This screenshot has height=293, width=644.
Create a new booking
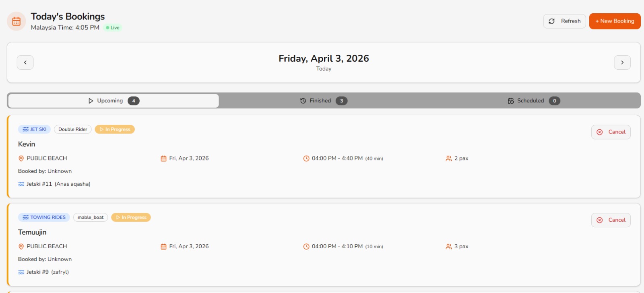point(615,21)
